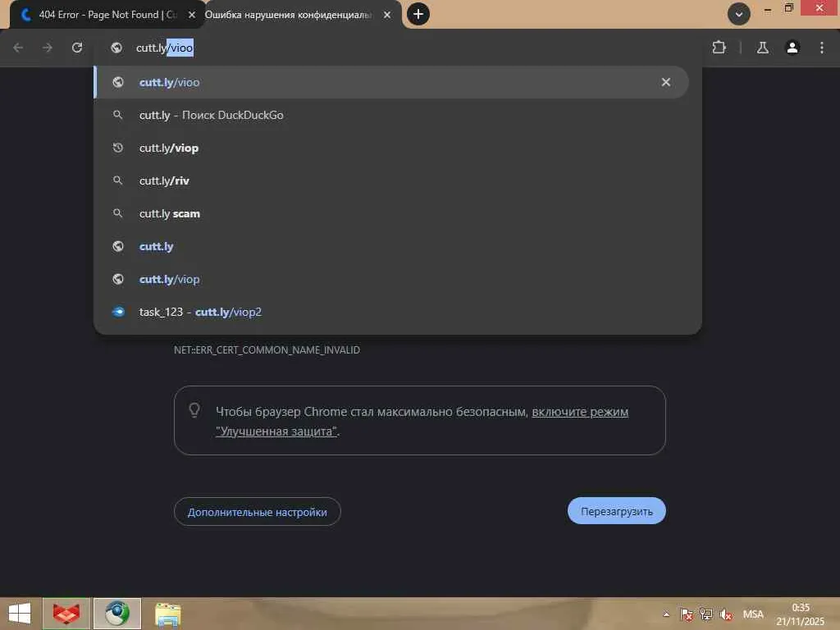The image size is (840, 630).
Task: Go forward using the forward arrow
Action: 48,48
